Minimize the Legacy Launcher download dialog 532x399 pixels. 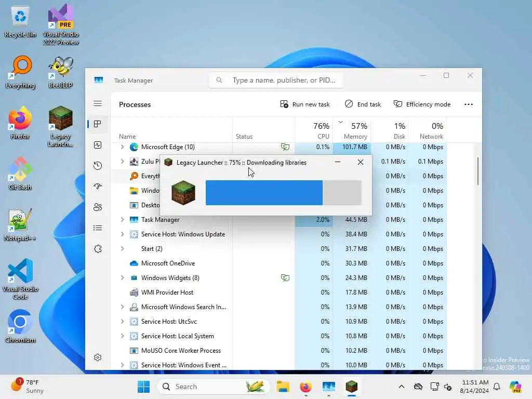pos(338,162)
